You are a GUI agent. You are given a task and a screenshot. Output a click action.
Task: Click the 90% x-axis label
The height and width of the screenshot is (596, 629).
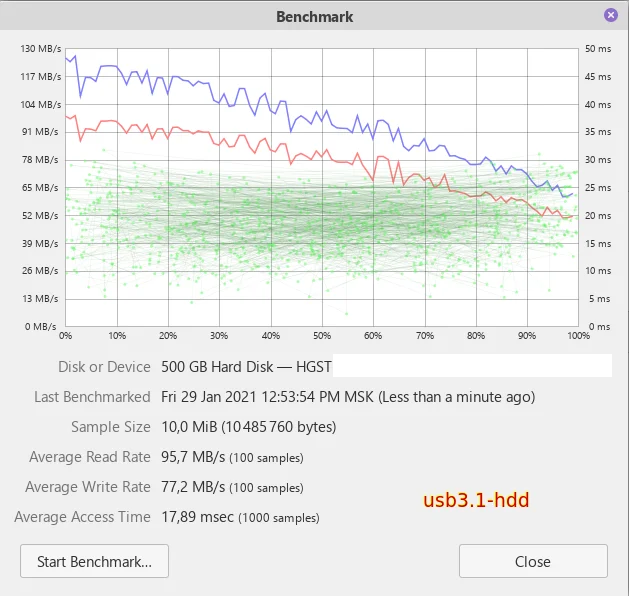527,336
